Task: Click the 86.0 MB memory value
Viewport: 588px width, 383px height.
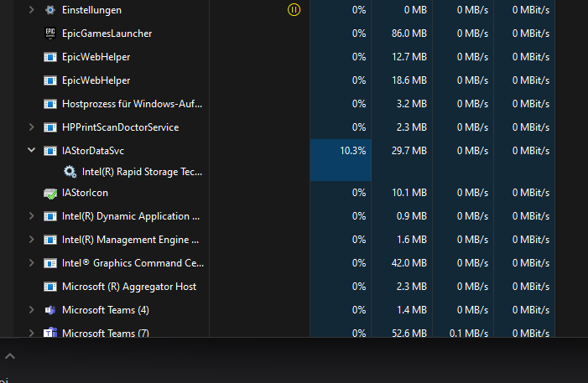Action: [x=409, y=34]
